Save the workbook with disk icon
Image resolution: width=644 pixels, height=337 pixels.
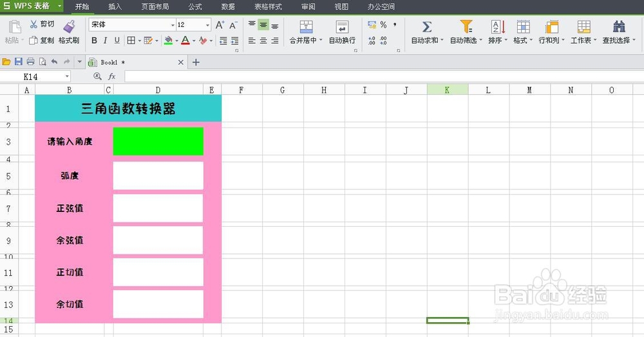[x=19, y=62]
